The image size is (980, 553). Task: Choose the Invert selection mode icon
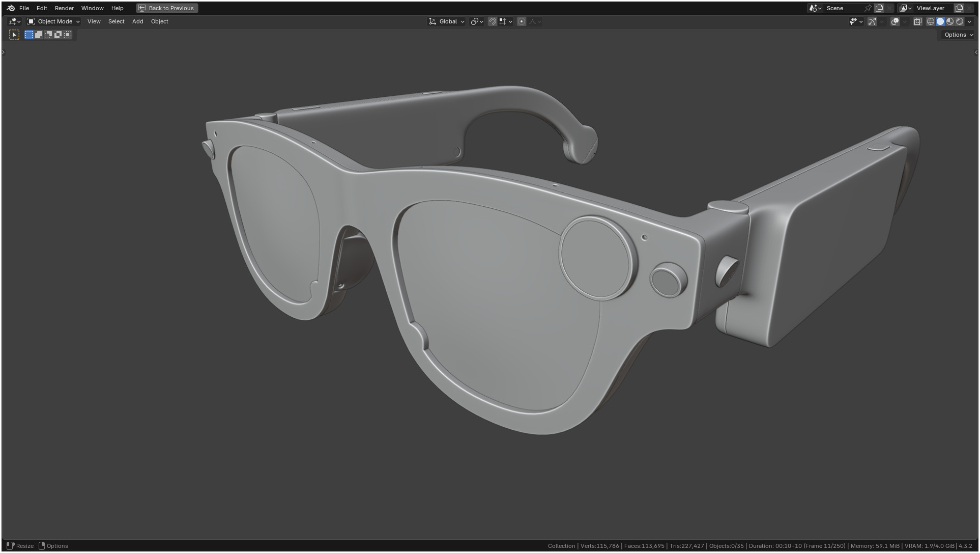(x=58, y=35)
